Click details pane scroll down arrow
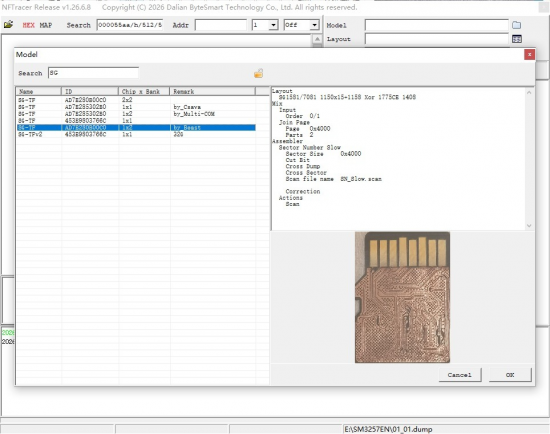Image resolution: width=550 pixels, height=434 pixels. point(529,226)
